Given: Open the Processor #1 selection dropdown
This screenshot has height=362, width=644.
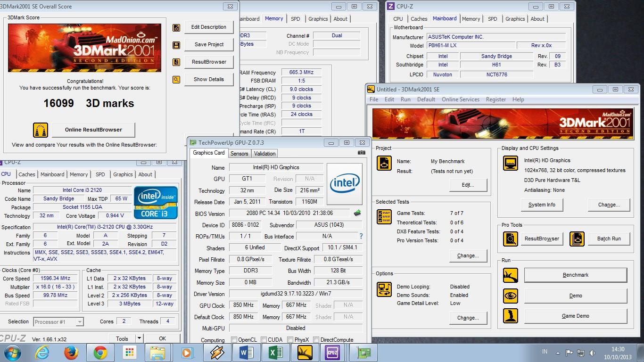Looking at the screenshot, I should (x=80, y=322).
